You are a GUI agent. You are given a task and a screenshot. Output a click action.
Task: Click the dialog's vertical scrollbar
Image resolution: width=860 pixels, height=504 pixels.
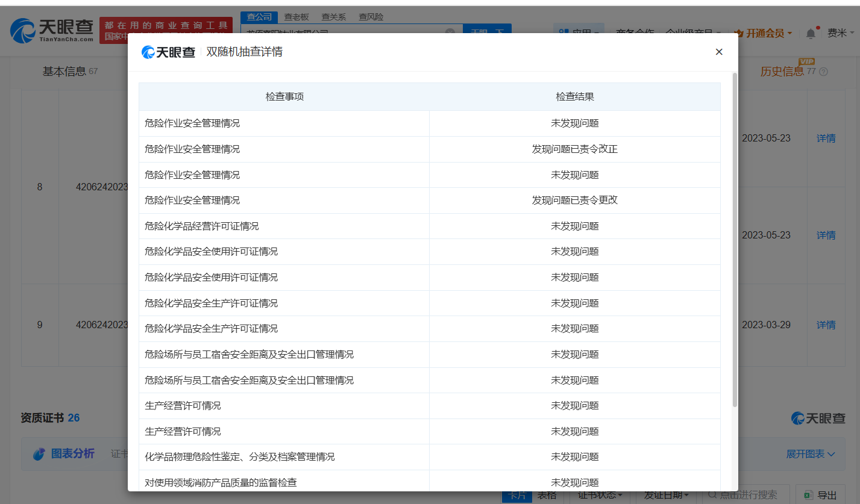(x=734, y=241)
